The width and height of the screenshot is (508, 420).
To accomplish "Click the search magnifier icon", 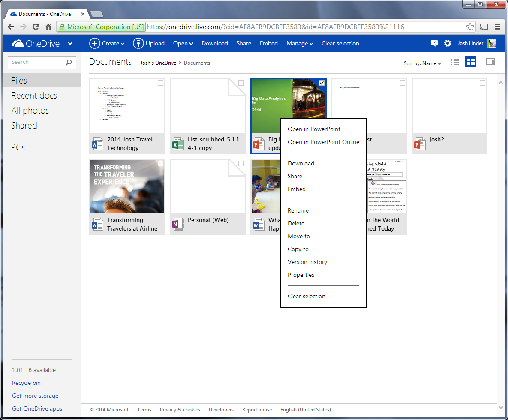I will tap(69, 63).
